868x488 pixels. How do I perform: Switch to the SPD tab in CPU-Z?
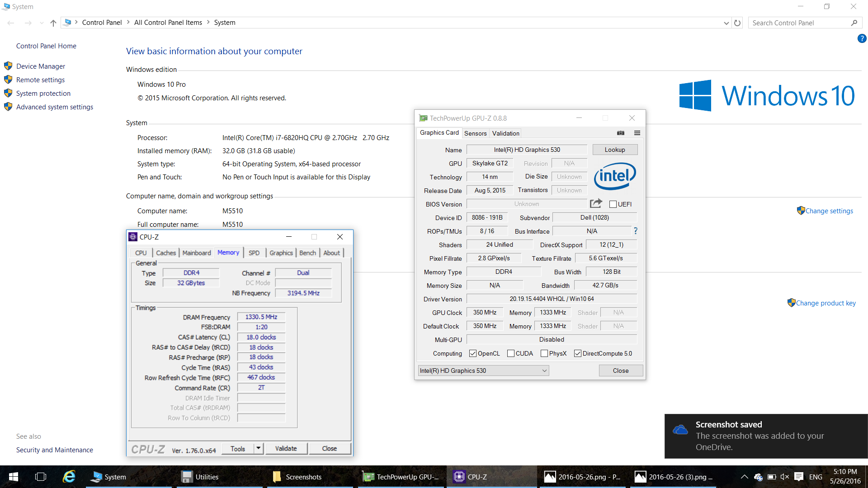[x=254, y=253]
